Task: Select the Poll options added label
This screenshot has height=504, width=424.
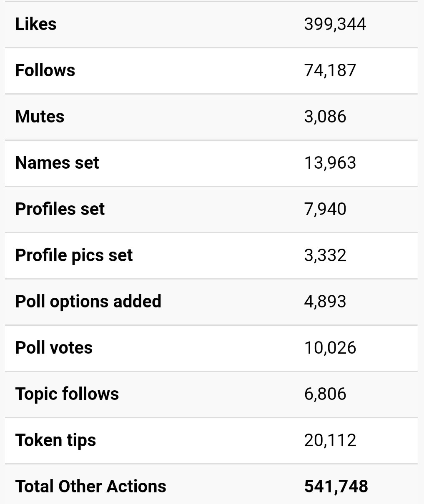Action: [x=88, y=302]
